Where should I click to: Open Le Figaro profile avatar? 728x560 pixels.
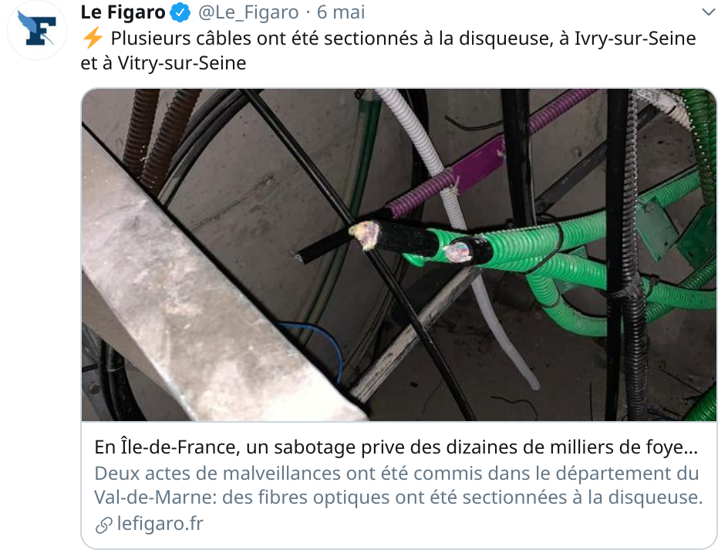click(37, 30)
